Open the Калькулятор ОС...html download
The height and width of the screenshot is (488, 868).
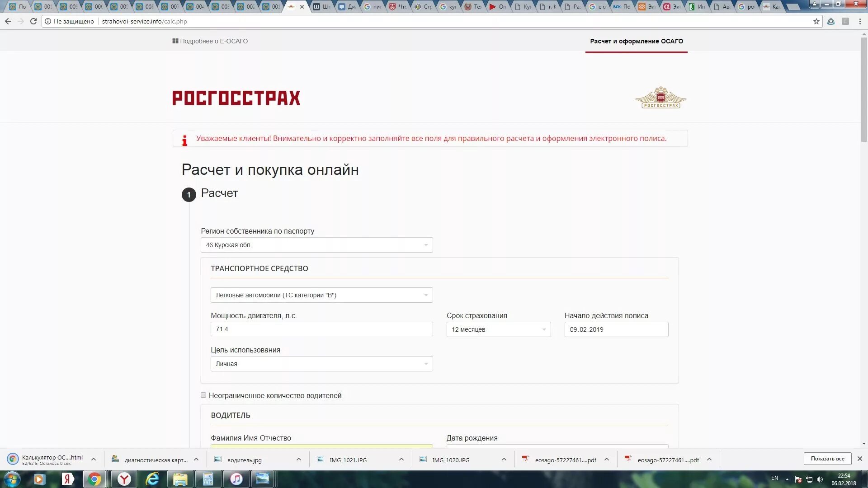[x=45, y=460]
